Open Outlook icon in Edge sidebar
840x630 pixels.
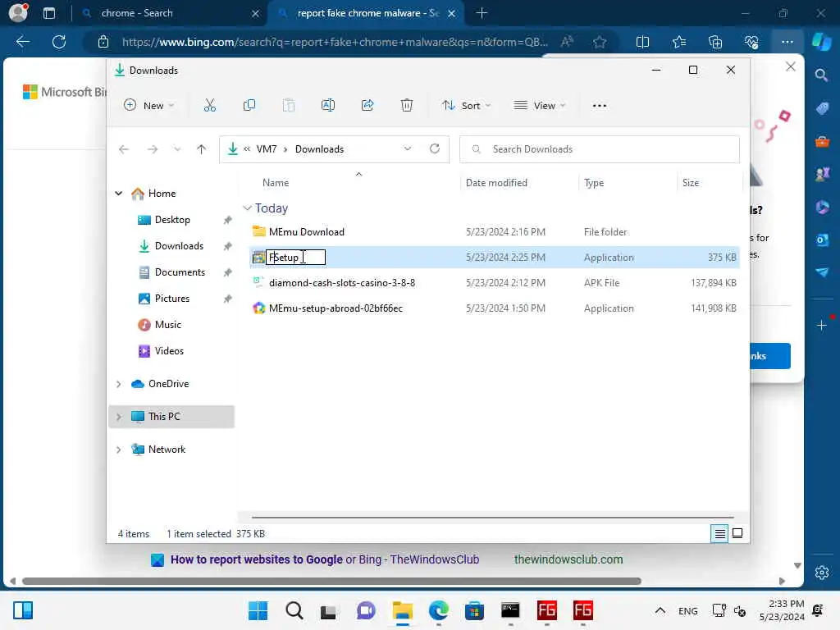[822, 240]
